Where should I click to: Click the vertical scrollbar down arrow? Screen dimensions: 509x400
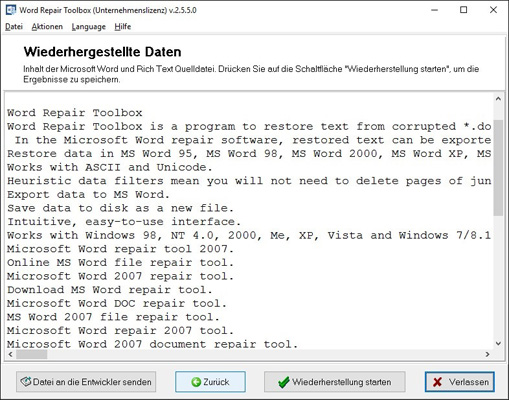click(498, 344)
